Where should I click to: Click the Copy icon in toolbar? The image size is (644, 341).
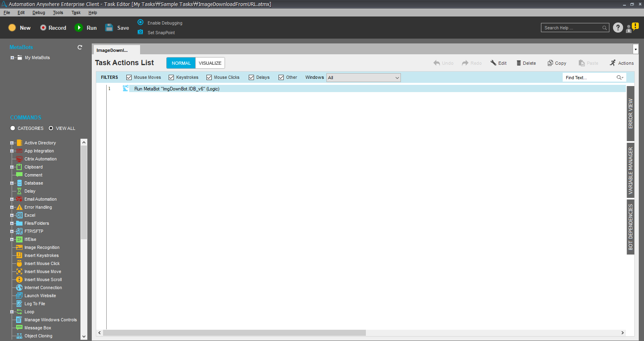click(550, 63)
